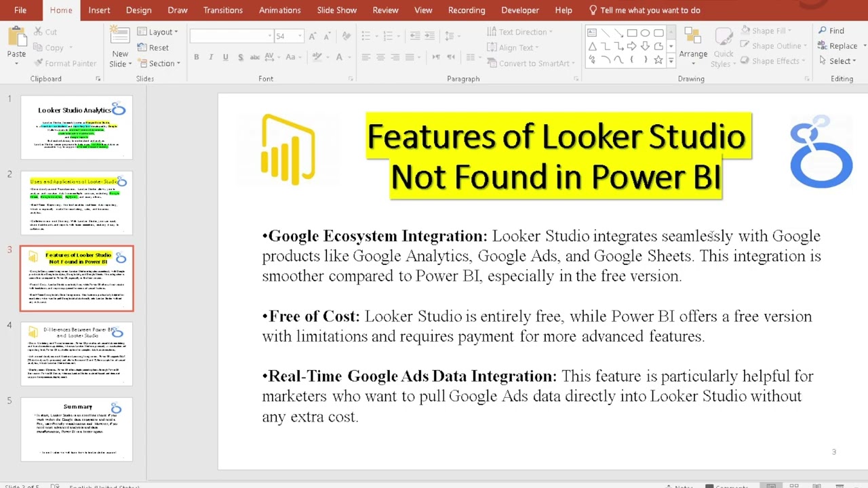Click Convert to SmartArt button
Image resolution: width=868 pixels, height=488 pixels.
coord(530,63)
